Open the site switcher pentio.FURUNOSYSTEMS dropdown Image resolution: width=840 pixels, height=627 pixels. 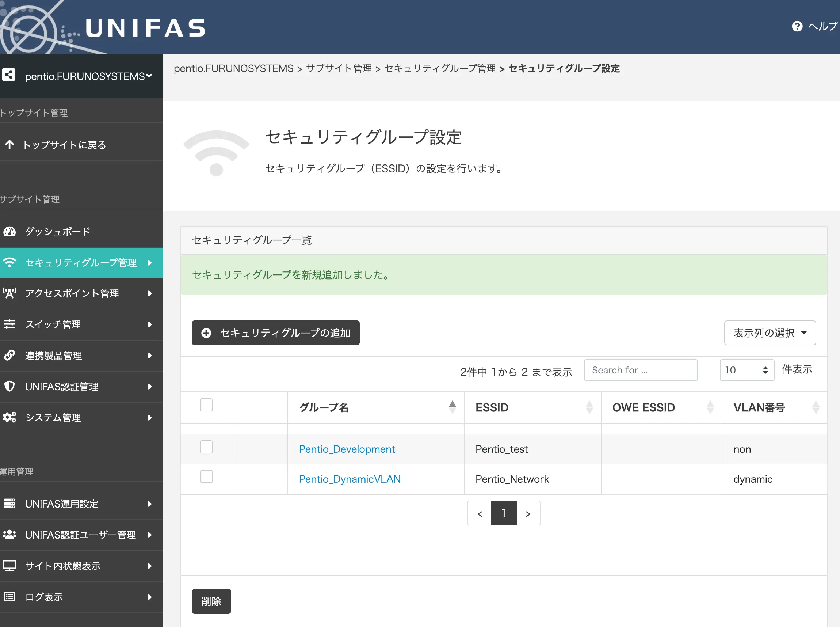click(87, 76)
